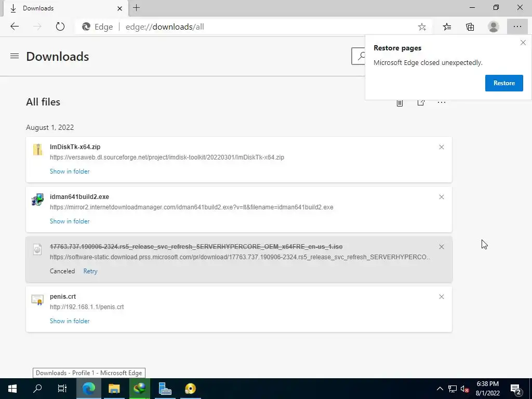Click the clear all downloads trash icon
The width and height of the screenshot is (532, 399).
pyautogui.click(x=400, y=102)
